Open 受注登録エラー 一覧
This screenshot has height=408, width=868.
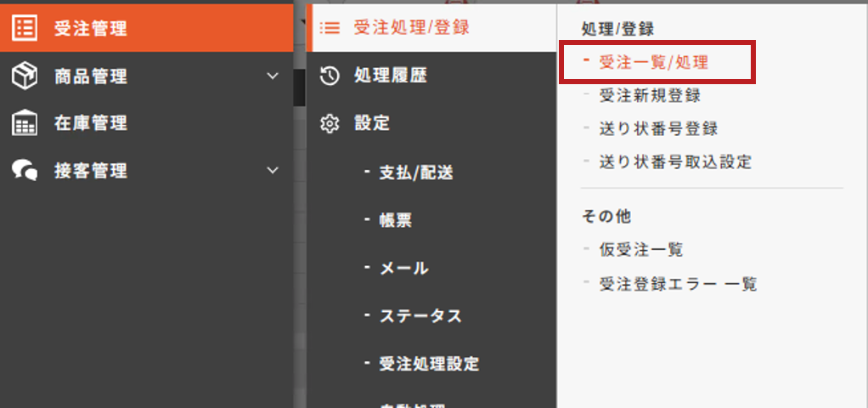click(x=678, y=284)
